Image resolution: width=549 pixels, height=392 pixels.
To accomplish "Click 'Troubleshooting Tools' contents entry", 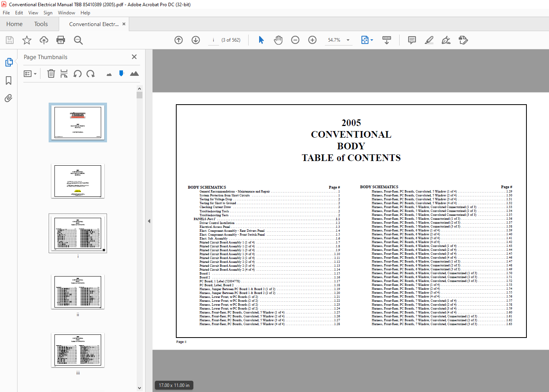I will pos(214,211).
